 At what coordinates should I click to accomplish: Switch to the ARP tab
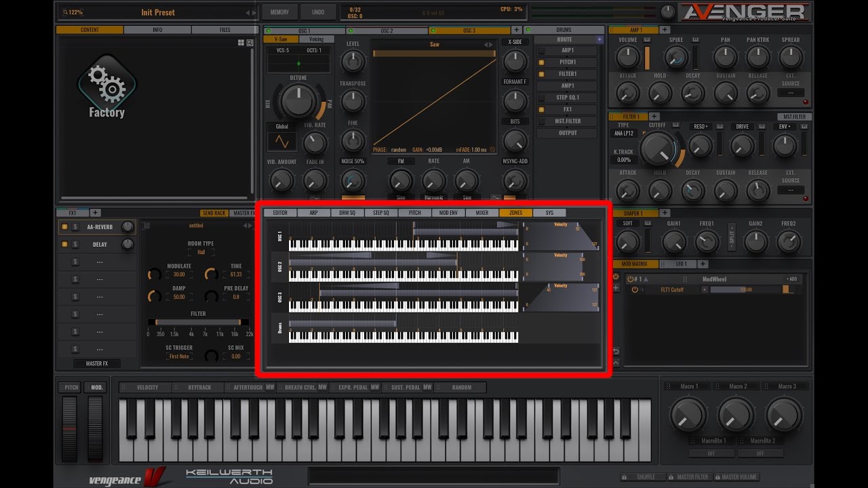pyautogui.click(x=313, y=213)
